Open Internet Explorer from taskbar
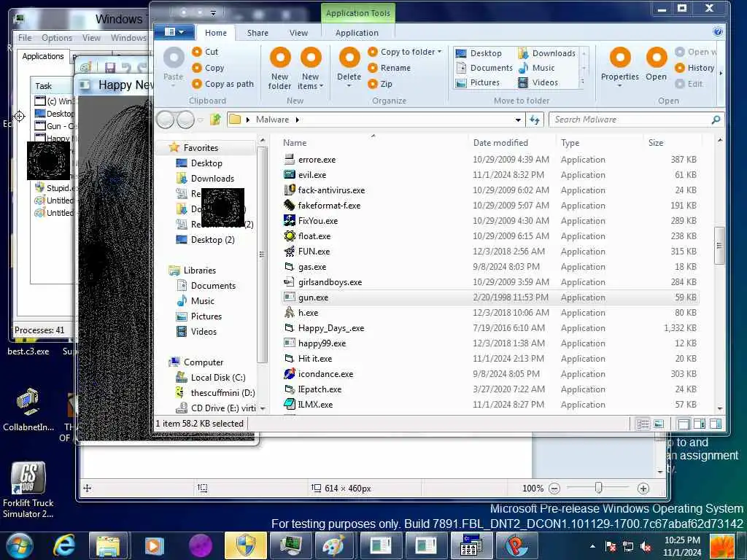The width and height of the screenshot is (747, 560). (64, 545)
